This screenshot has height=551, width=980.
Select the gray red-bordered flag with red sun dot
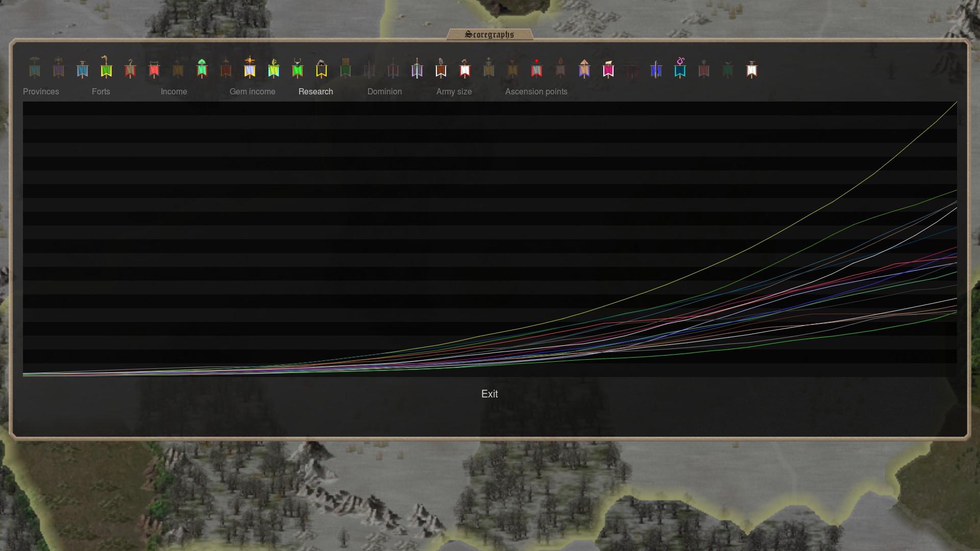click(x=536, y=68)
